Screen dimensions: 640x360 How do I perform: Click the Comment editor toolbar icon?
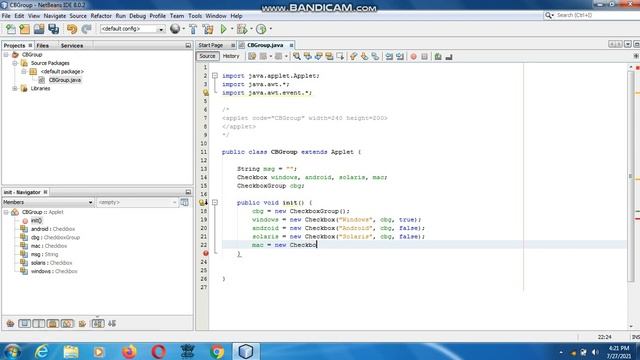pyautogui.click(x=438, y=56)
